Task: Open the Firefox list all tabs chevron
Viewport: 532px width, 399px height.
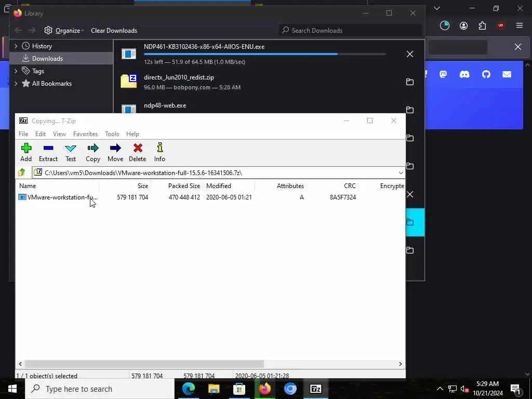Action: 437,8
